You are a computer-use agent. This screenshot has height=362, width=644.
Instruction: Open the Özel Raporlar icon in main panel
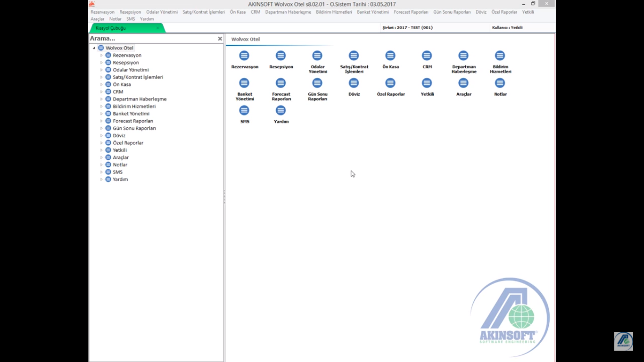click(x=390, y=83)
